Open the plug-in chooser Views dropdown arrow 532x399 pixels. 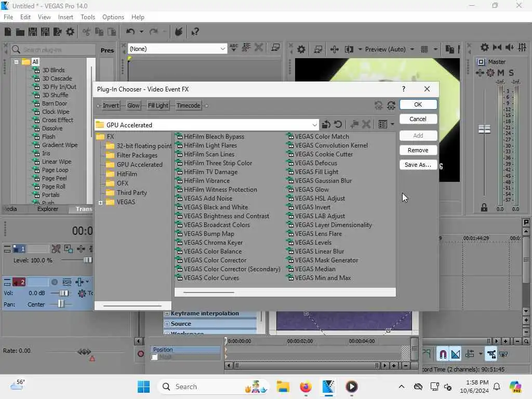393,125
